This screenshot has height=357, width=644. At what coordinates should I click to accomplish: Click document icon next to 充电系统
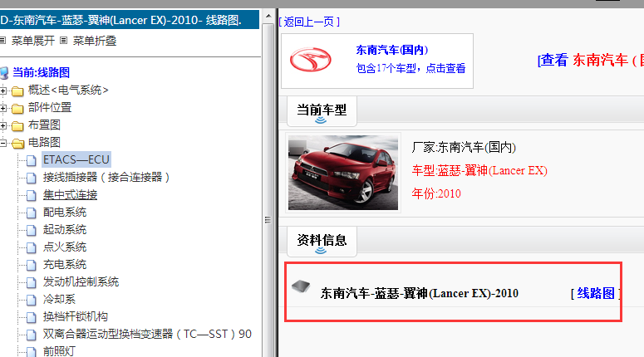[32, 265]
